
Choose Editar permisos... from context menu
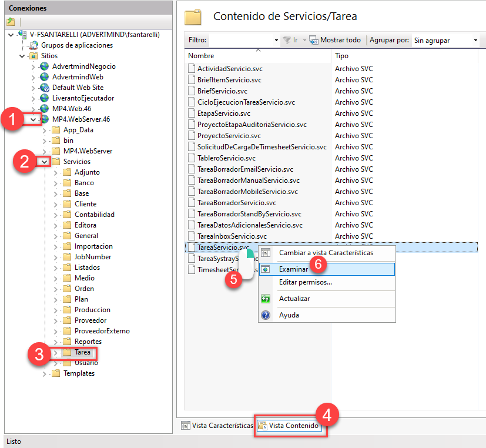point(327,282)
